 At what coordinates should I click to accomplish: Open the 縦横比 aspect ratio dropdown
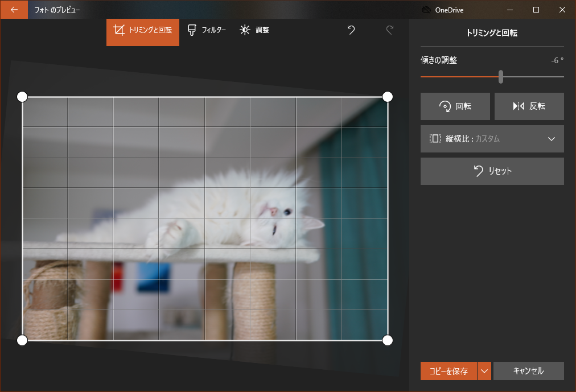492,139
